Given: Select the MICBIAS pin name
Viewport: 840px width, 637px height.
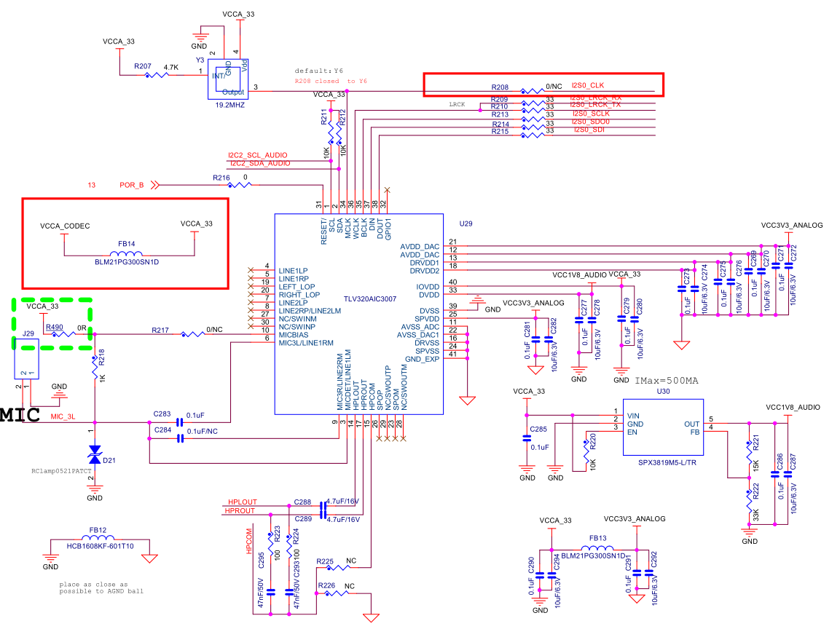Looking at the screenshot, I should 294,335.
